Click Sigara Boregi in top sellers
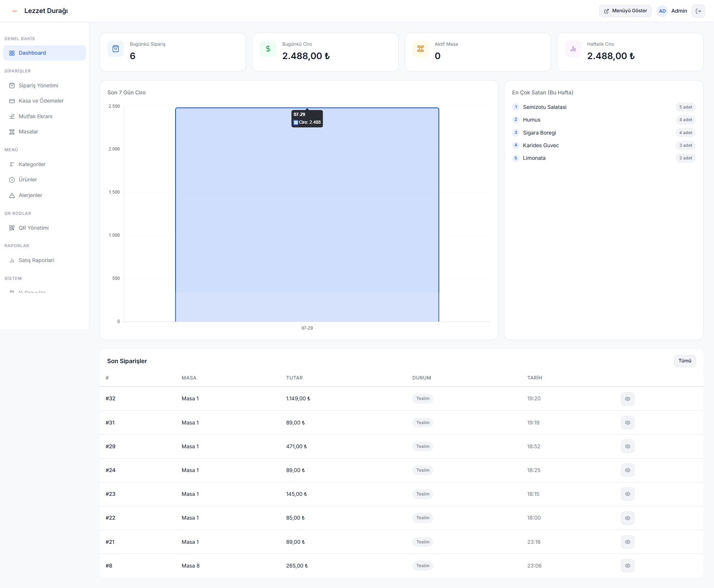714x588 pixels. coord(539,133)
